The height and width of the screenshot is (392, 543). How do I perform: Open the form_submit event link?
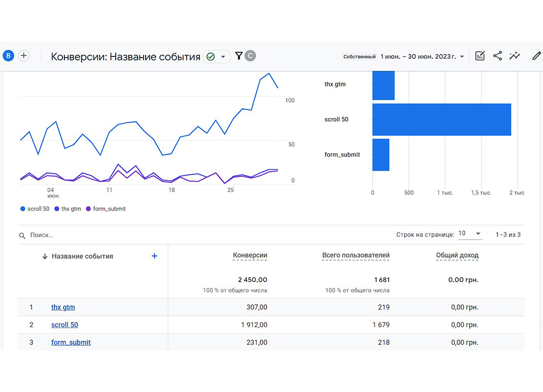click(71, 342)
